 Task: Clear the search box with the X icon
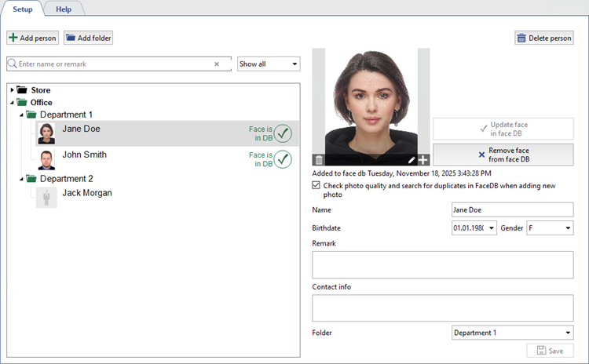click(217, 64)
